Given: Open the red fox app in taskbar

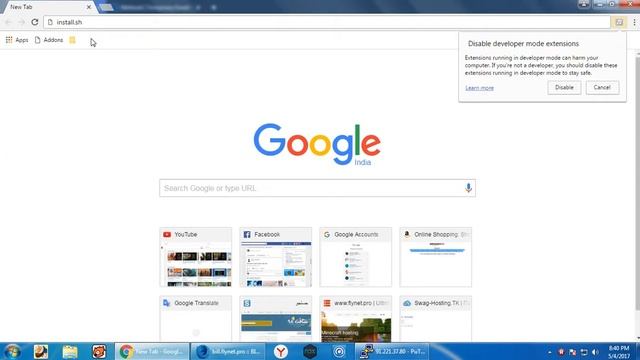Looking at the screenshot, I should (99, 351).
